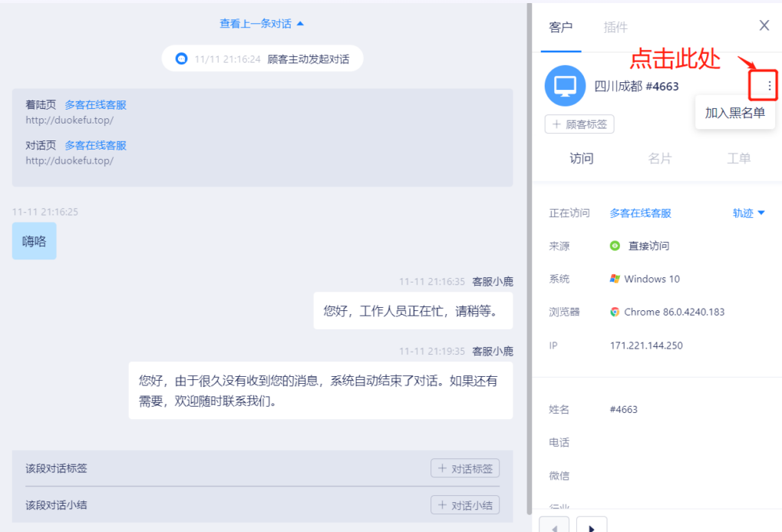This screenshot has height=532, width=782.
Task: Click the green 直接访问 source icon
Action: [x=613, y=246]
